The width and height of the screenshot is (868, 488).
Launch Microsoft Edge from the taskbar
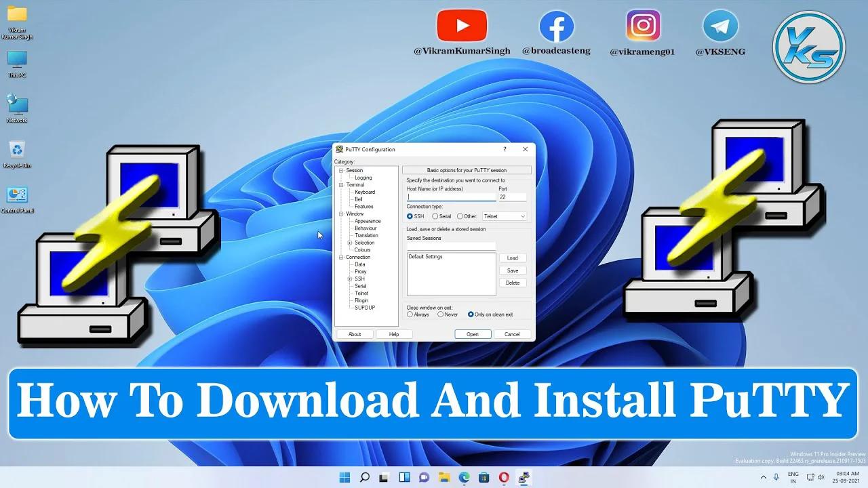[x=464, y=477]
